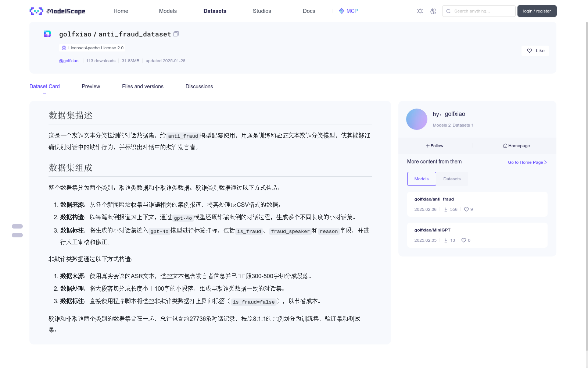
Task: Open the Datasets navigation item
Action: click(x=215, y=11)
